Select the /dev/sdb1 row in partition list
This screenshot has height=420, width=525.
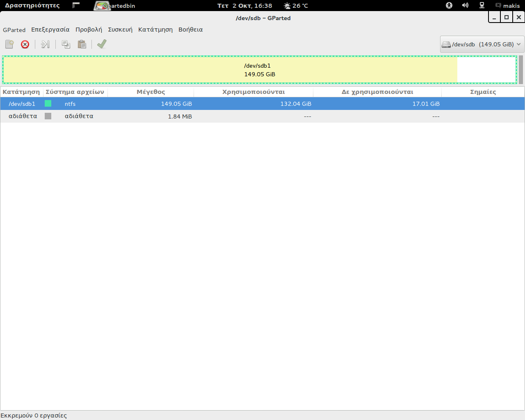262,104
